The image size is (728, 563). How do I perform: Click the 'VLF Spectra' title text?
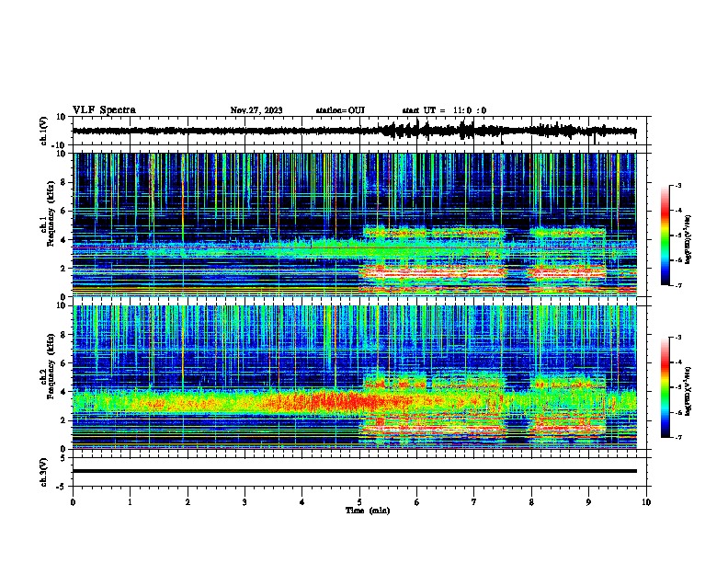pyautogui.click(x=104, y=110)
